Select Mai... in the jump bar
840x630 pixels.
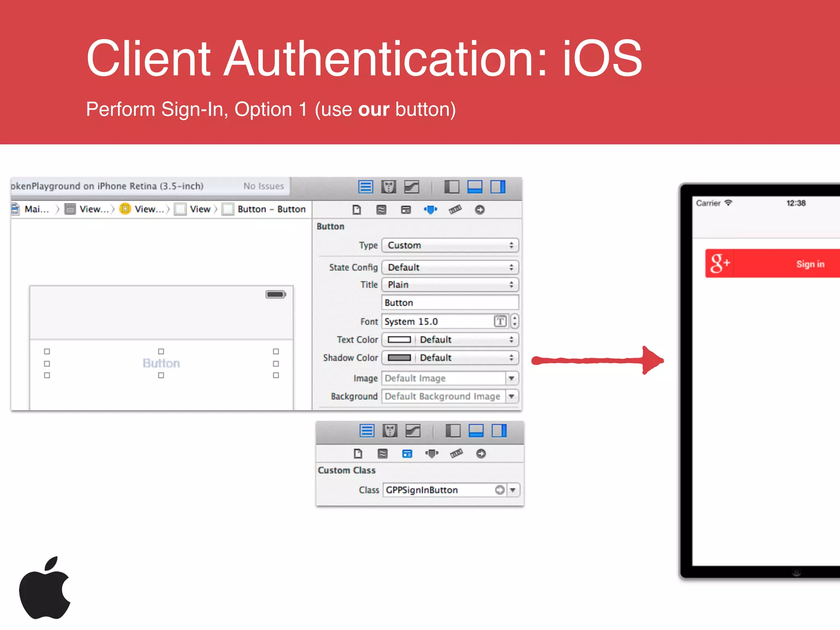(x=31, y=209)
